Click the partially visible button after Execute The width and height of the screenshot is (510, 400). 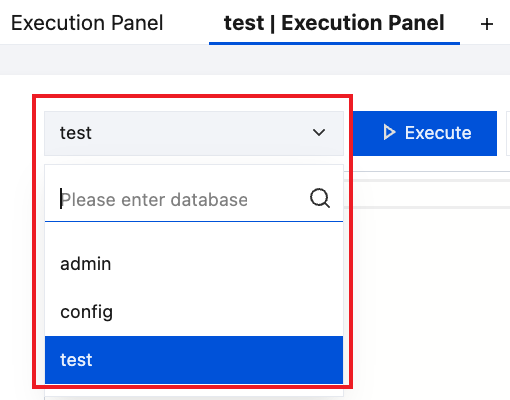[508, 133]
